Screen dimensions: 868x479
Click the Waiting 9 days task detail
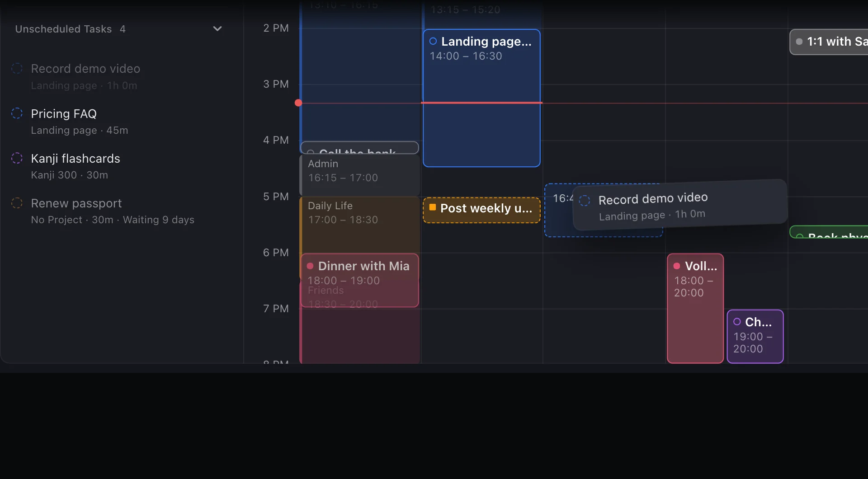159,220
